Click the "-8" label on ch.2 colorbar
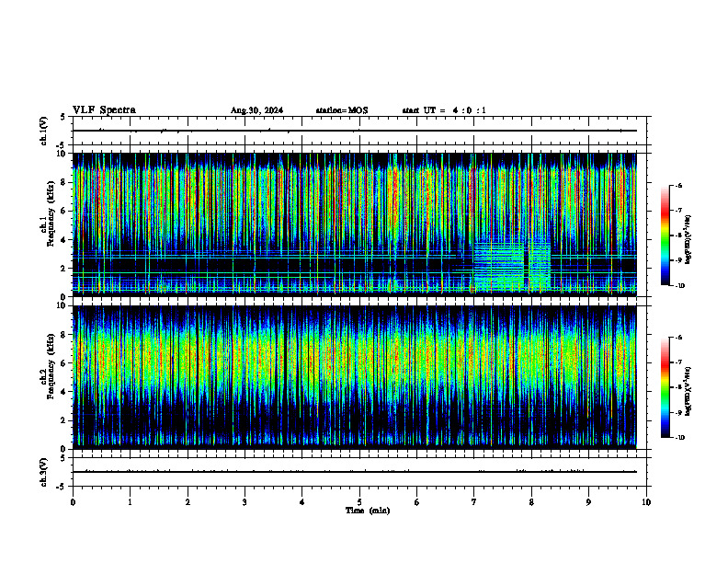728x563 pixels. (678, 387)
